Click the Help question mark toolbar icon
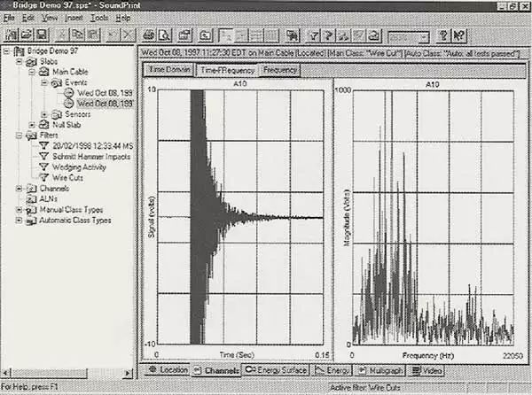This screenshot has width=532, height=395. tap(442, 35)
